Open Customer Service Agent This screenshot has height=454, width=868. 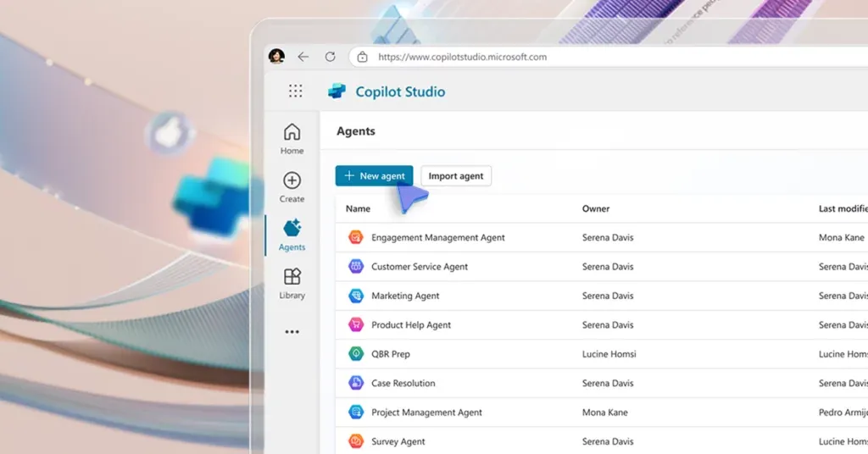(420, 267)
